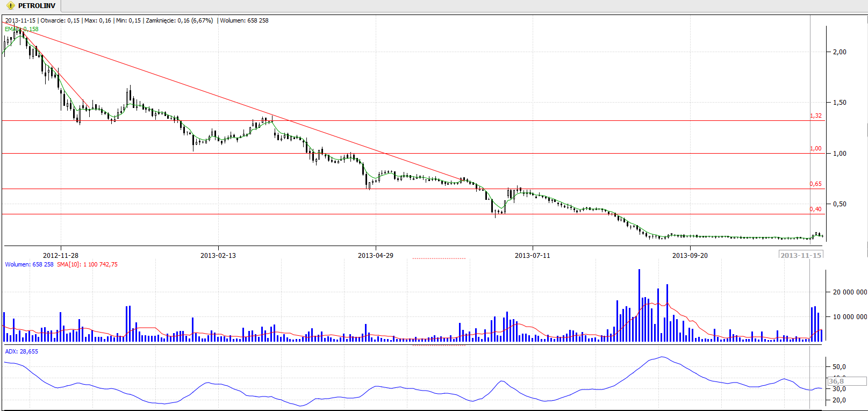868x411 pixels.
Task: Click the 2013-02-13 date axis label
Action: (x=218, y=255)
